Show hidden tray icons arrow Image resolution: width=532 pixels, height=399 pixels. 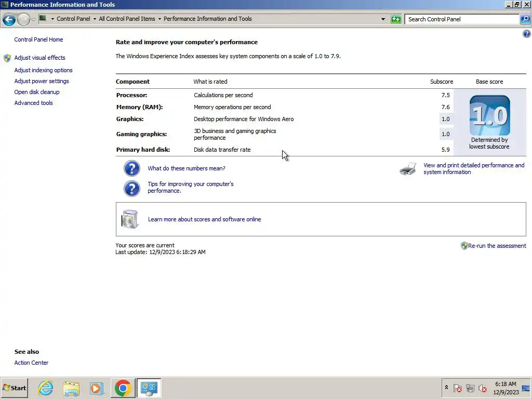coord(446,388)
